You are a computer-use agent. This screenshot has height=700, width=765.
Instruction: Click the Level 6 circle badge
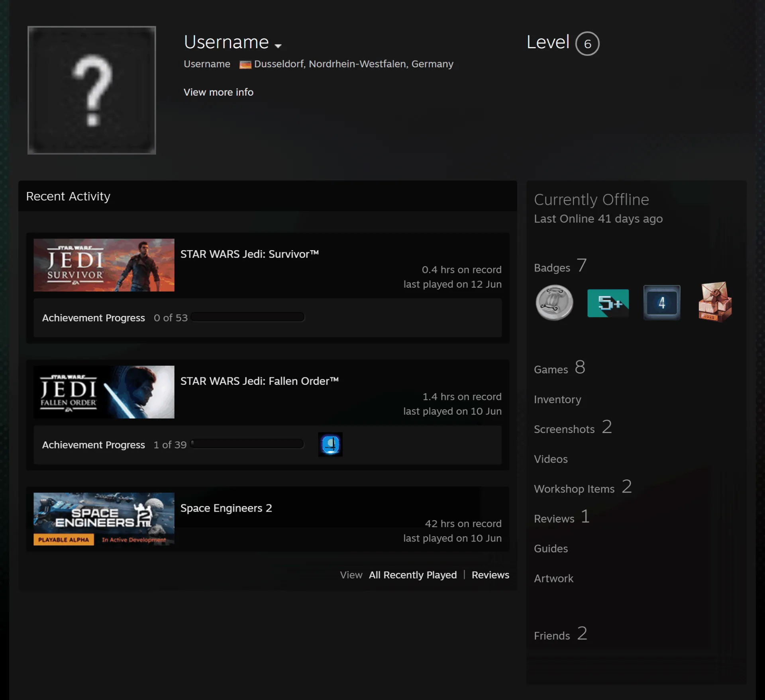click(x=587, y=43)
